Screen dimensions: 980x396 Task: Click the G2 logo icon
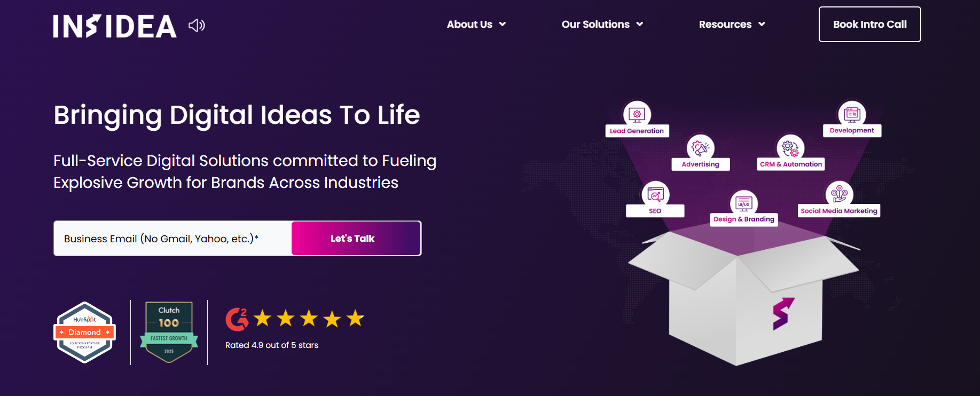tap(237, 319)
